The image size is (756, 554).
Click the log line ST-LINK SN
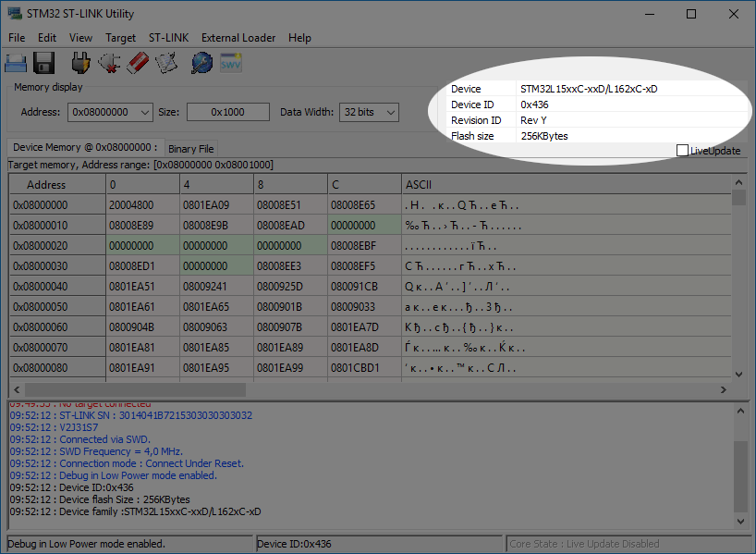[x=130, y=415]
